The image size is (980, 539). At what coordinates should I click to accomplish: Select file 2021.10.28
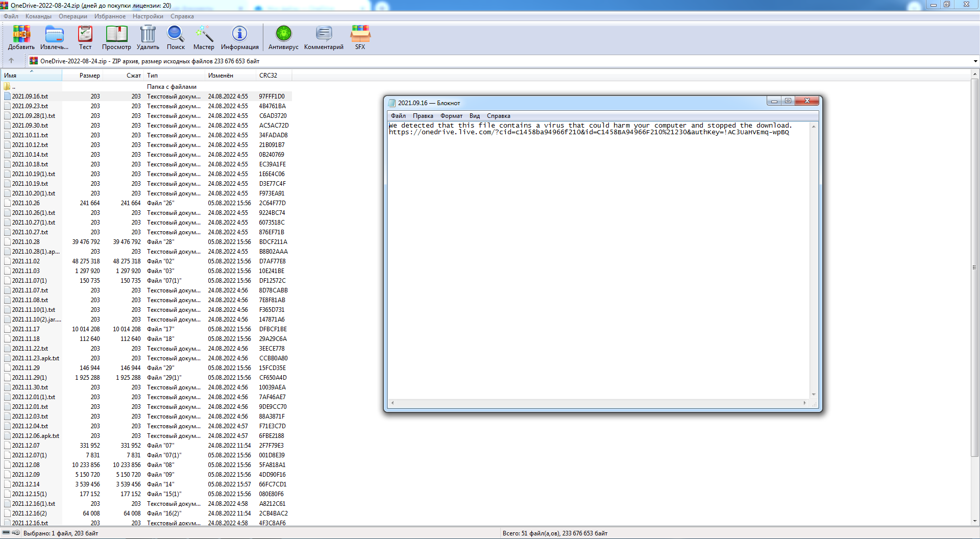pos(26,242)
